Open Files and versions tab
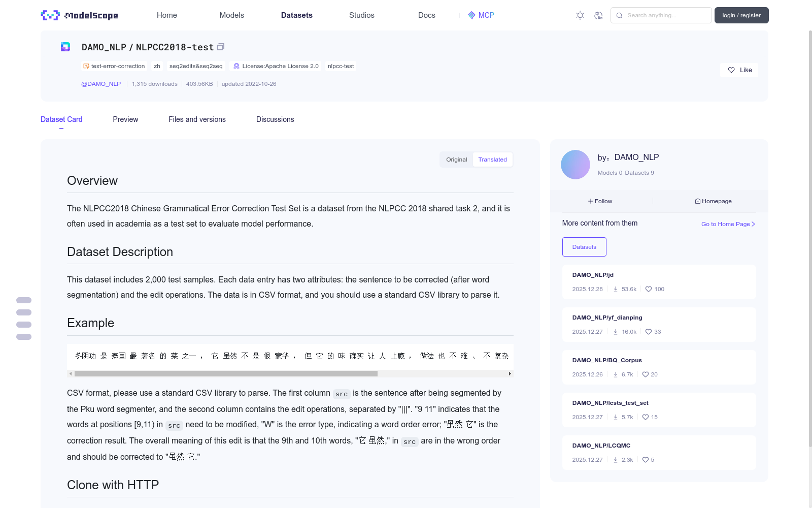Viewport: 812px width, 508px height. pos(197,119)
